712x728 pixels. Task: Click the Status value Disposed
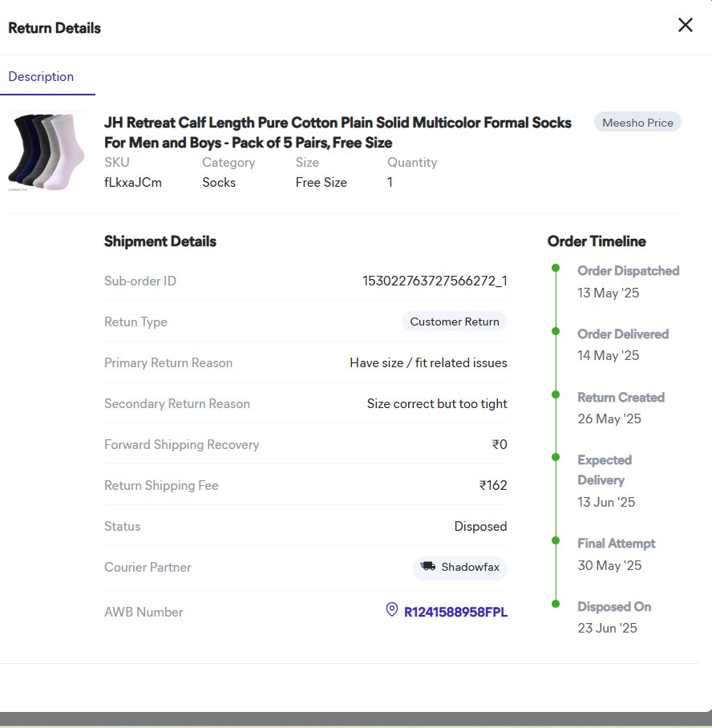click(x=480, y=526)
